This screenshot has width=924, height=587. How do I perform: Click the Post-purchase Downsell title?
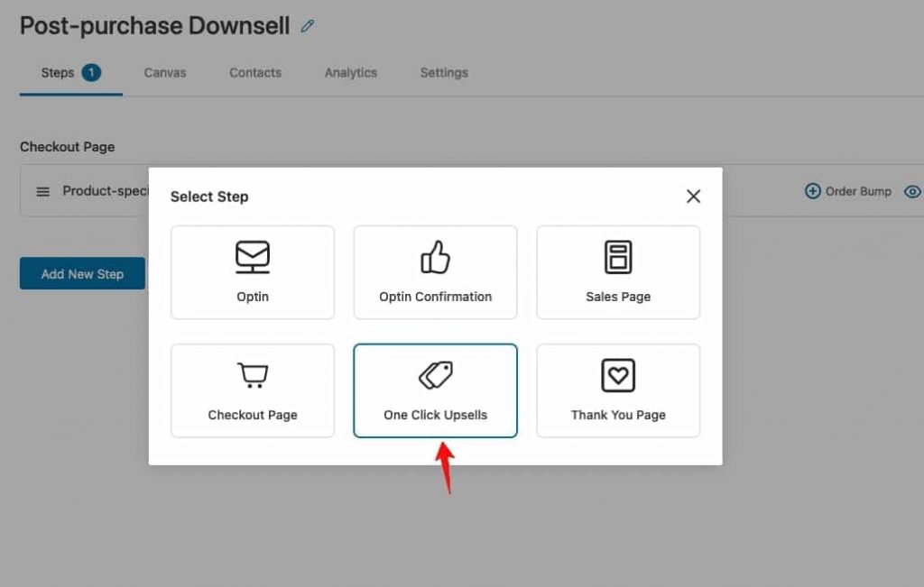[x=154, y=26]
